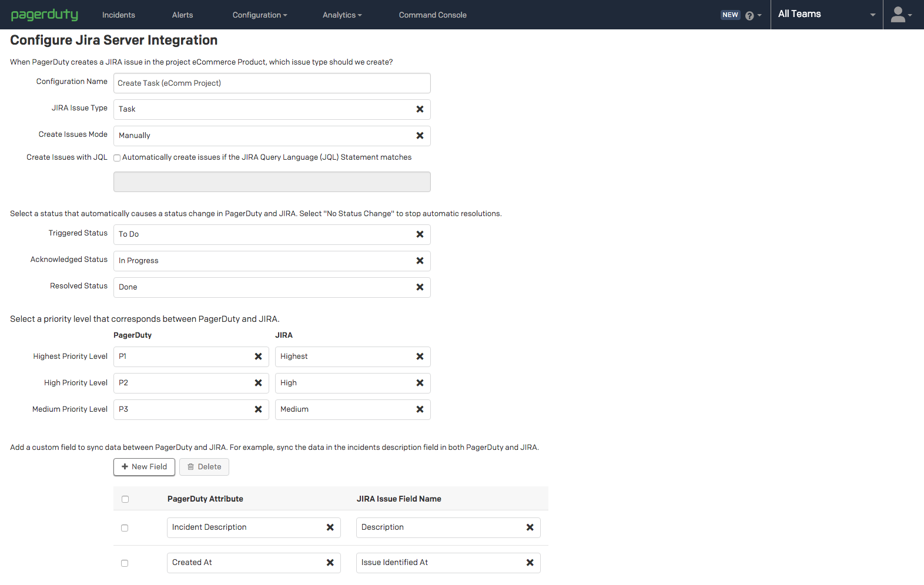This screenshot has height=585, width=924.
Task: Go to Alerts in top navigation
Action: (182, 15)
